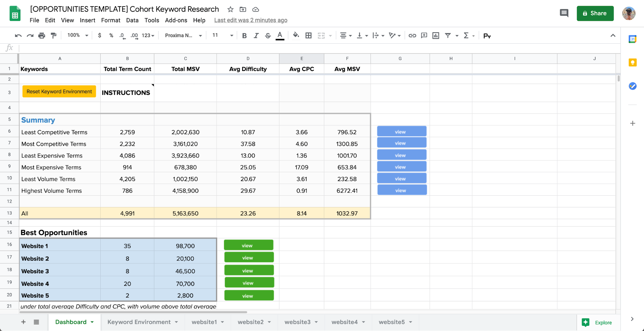Screen dimensions: 644x331
Task: Open the font family dropdown
Action: 183,35
